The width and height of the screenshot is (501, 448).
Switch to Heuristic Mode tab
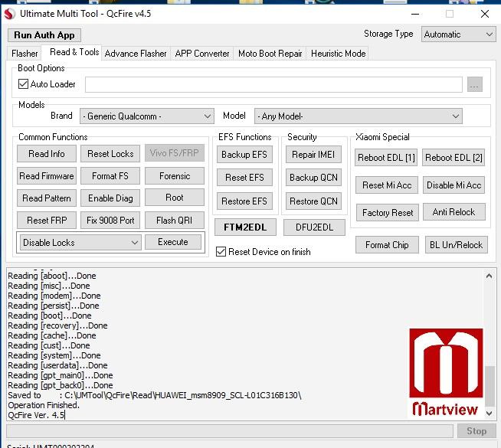pos(338,54)
